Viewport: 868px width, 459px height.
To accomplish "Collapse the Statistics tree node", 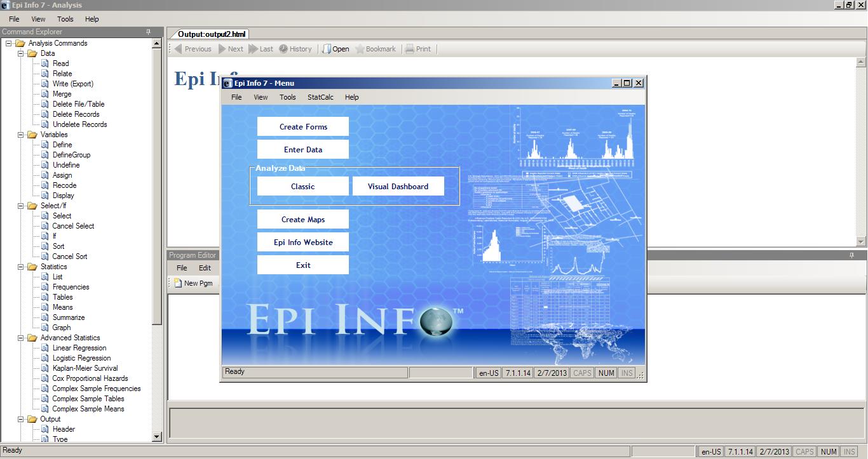I will pyautogui.click(x=21, y=267).
